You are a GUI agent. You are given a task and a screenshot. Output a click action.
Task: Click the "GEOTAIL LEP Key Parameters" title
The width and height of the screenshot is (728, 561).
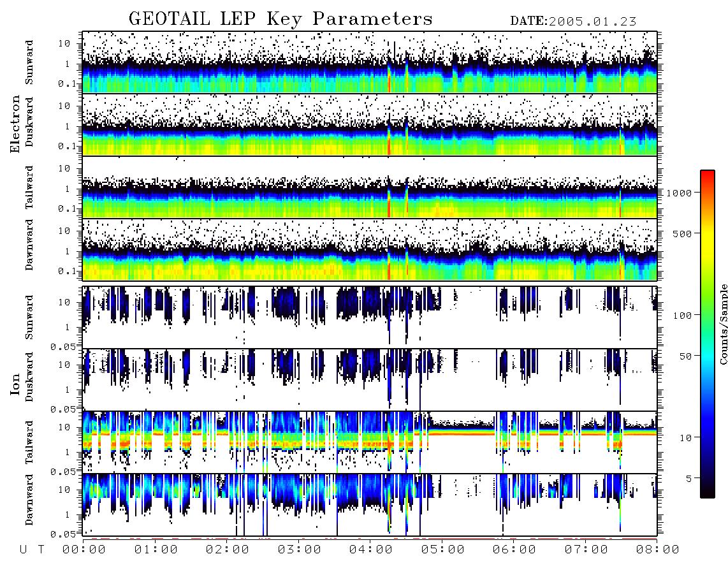(x=280, y=19)
